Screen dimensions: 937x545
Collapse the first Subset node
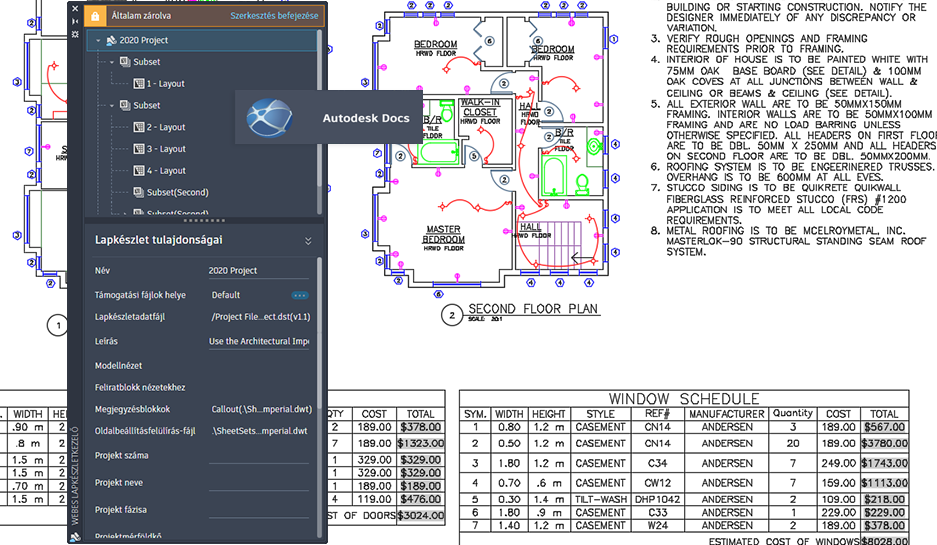click(112, 62)
